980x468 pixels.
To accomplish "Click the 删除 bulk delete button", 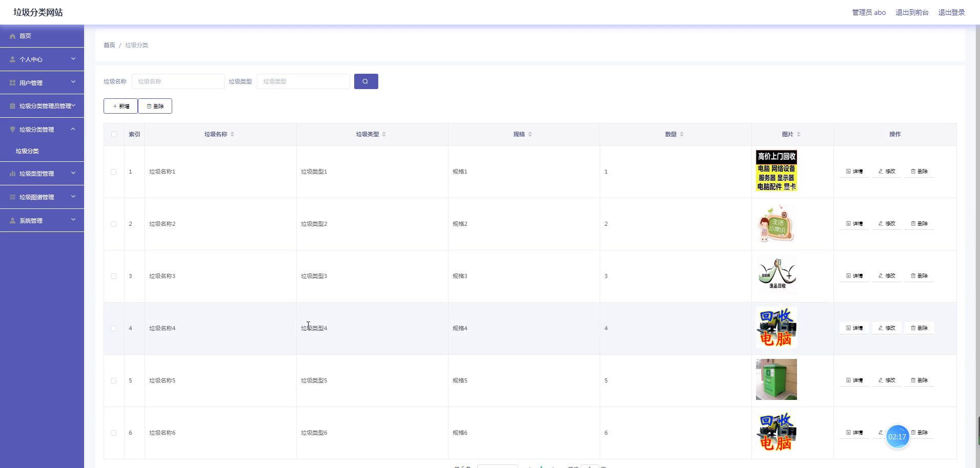I will [155, 106].
